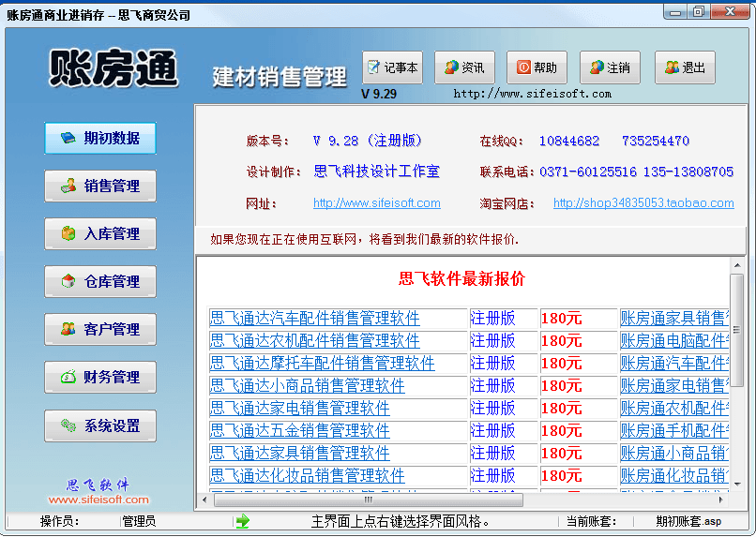Click the price list scroll-up arrow
The image size is (756, 537).
coord(736,265)
